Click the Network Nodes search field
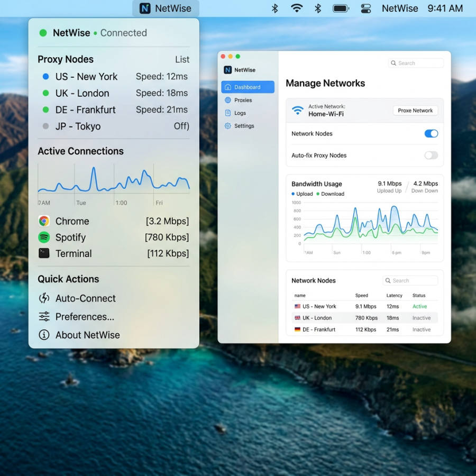Image resolution: width=476 pixels, height=476 pixels. coord(410,280)
